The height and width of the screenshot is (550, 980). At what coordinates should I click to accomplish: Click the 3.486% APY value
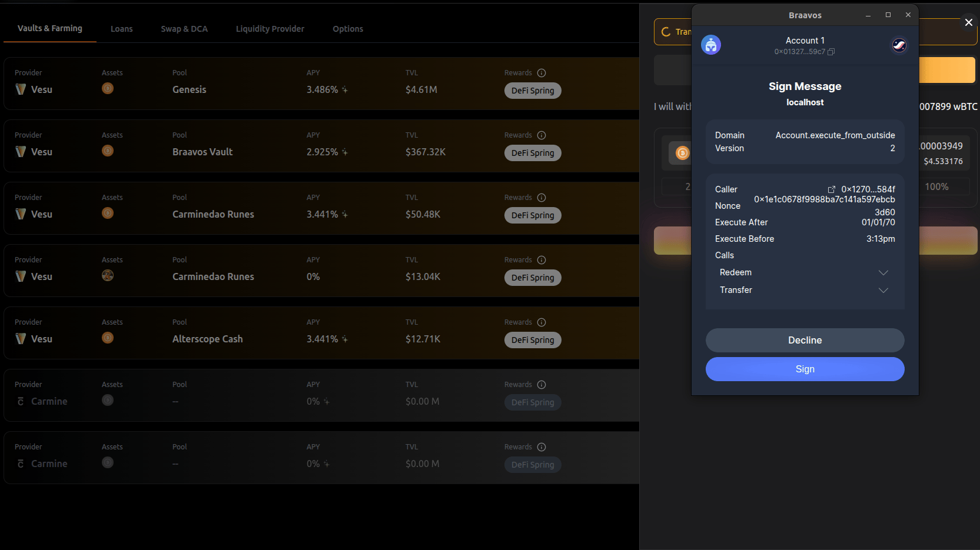tap(323, 89)
